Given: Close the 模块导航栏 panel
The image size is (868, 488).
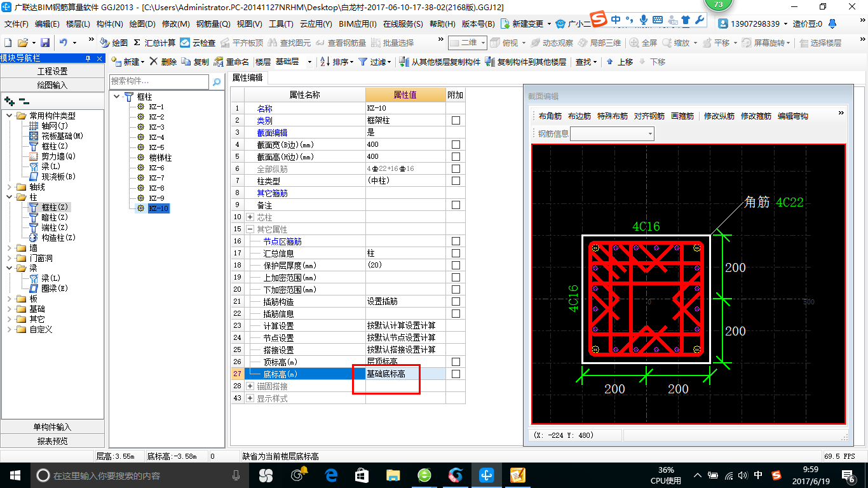Looking at the screenshot, I should pyautogui.click(x=99, y=58).
